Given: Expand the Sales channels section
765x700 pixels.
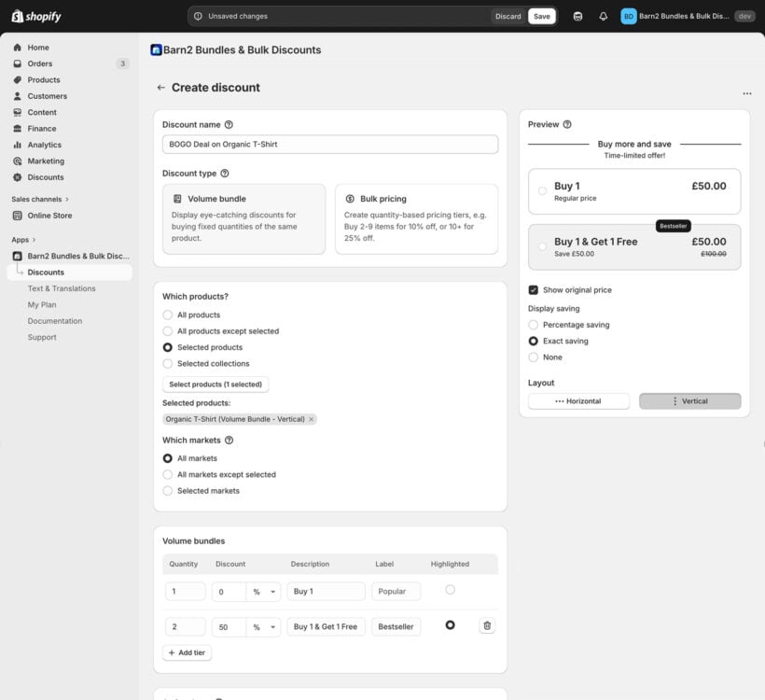Looking at the screenshot, I should click(x=35, y=199).
